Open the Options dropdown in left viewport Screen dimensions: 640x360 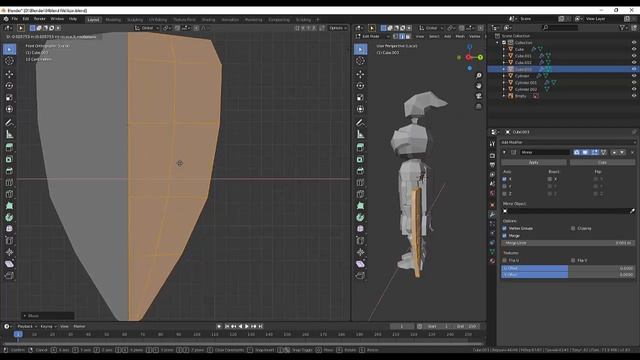click(338, 28)
